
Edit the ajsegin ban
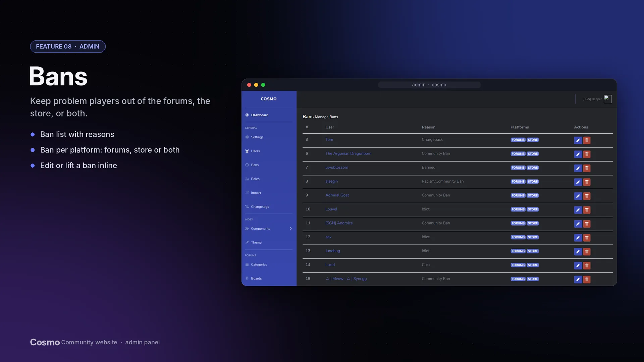(x=578, y=182)
